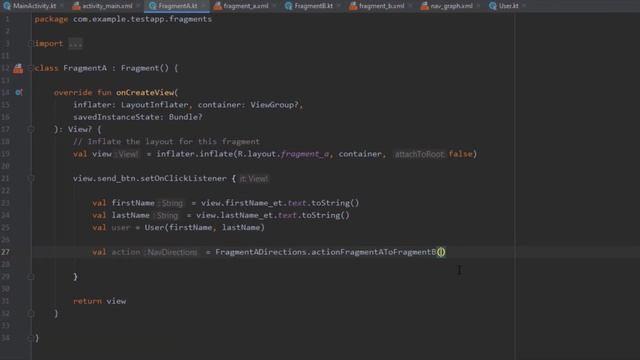
Task: Open the fragment_b.xml tab
Action: (377, 6)
